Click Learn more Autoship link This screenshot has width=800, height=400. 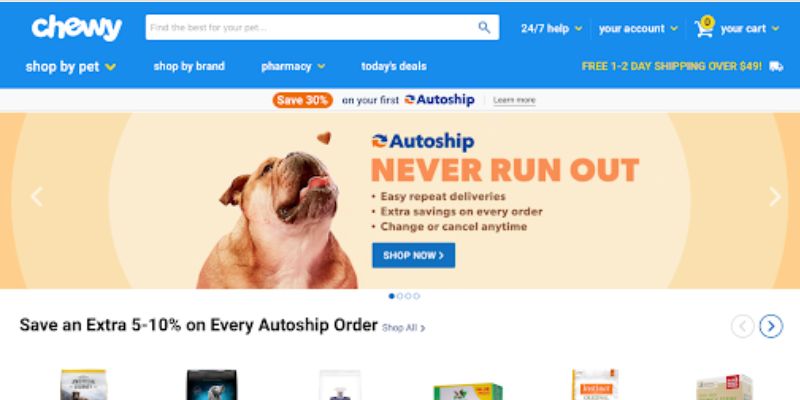click(514, 101)
